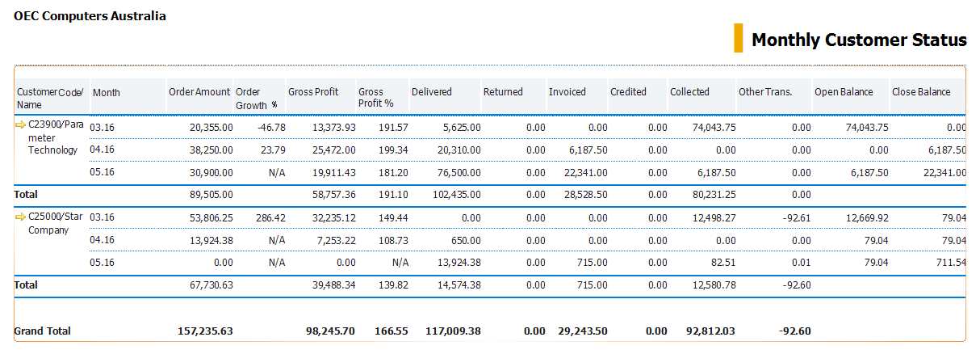This screenshot has height=354, width=980.
Task: Select order amount 20,355.00
Action: [211, 128]
